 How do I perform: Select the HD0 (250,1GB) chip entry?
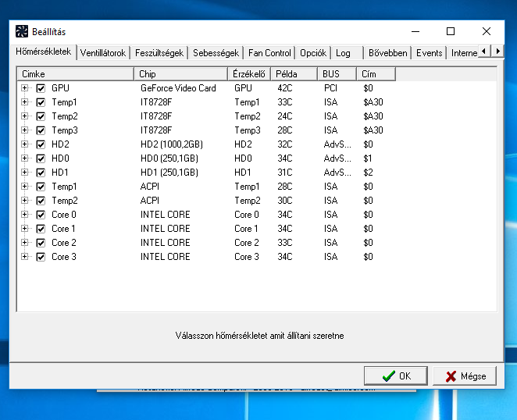point(169,158)
